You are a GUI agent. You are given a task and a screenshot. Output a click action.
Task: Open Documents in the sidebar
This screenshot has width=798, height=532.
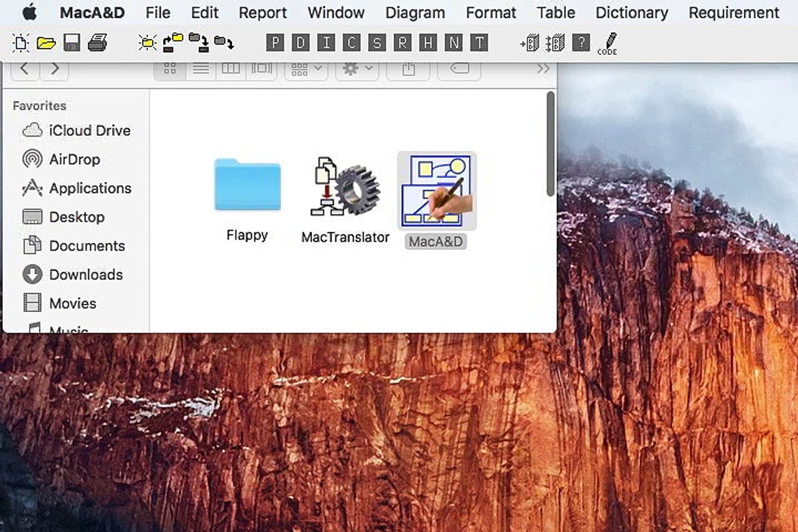pyautogui.click(x=74, y=246)
